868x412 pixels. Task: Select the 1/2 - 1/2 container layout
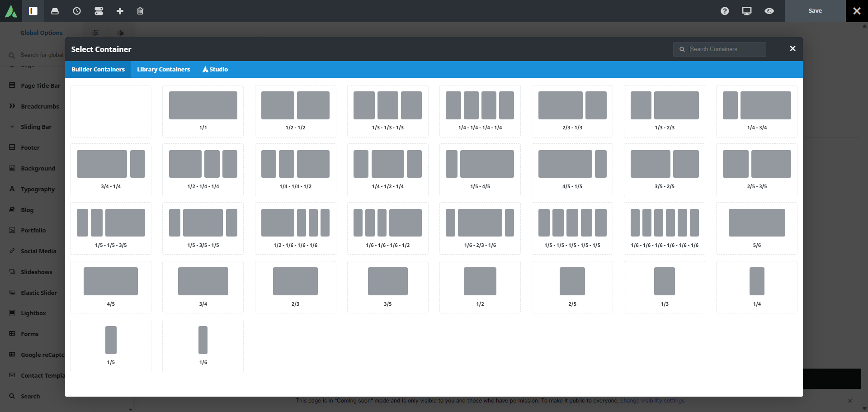click(x=295, y=111)
